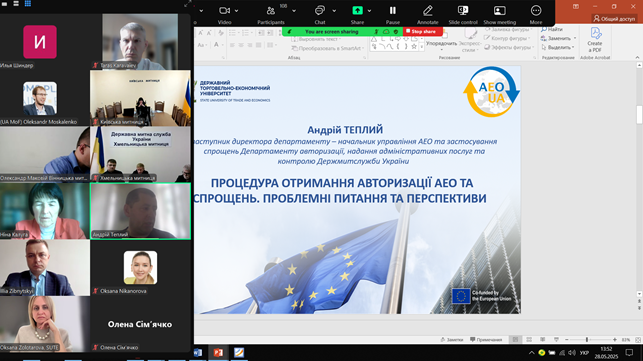Switch to slide sorter view
Viewport: 643px width, 361px height.
click(529, 340)
